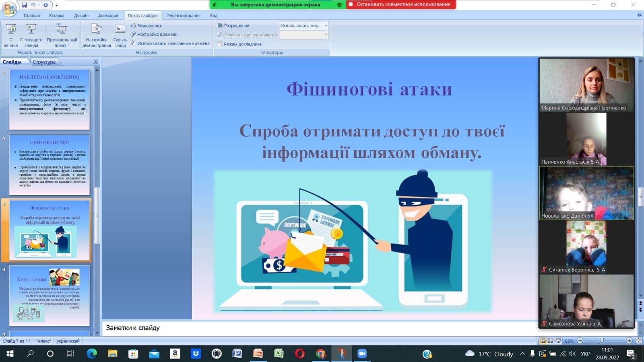Image resolution: width=644 pixels, height=362 pixels.
Task: Enable Режим докладчика presenter view checkbox
Action: (x=219, y=44)
